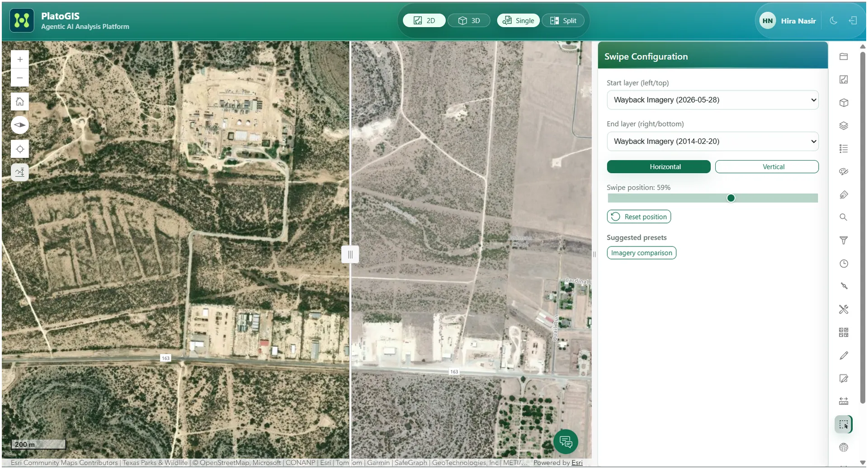Open the 3D cube icon in right sidebar
Image resolution: width=868 pixels, height=469 pixels.
coord(843,103)
